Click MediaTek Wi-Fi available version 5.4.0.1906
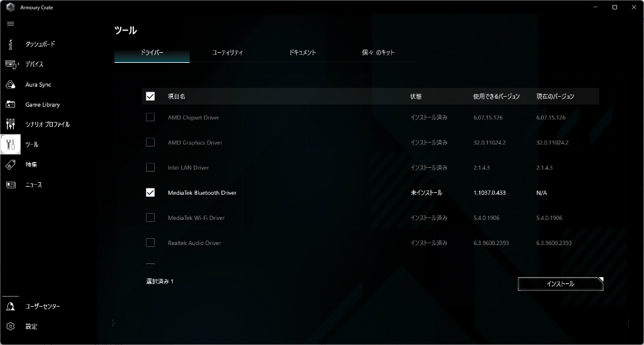 [486, 217]
